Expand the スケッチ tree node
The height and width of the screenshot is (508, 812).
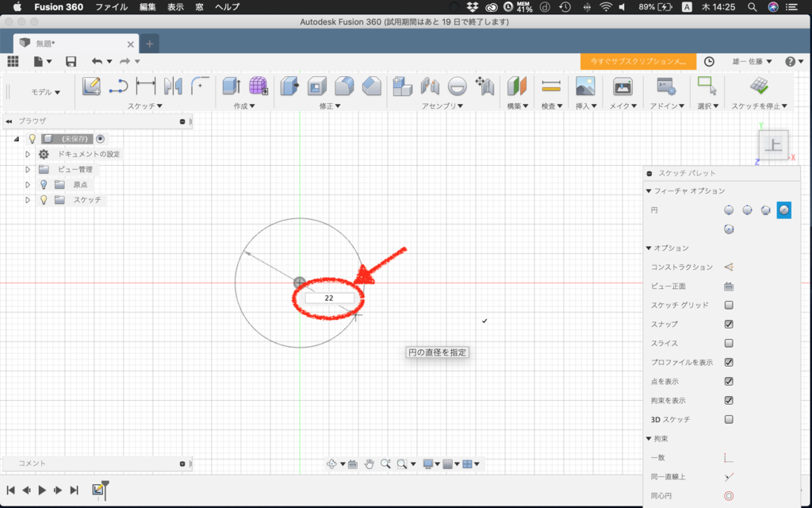click(28, 199)
